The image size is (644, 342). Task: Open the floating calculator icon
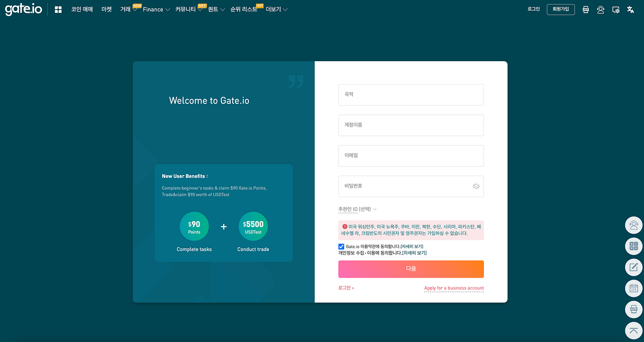click(x=633, y=246)
